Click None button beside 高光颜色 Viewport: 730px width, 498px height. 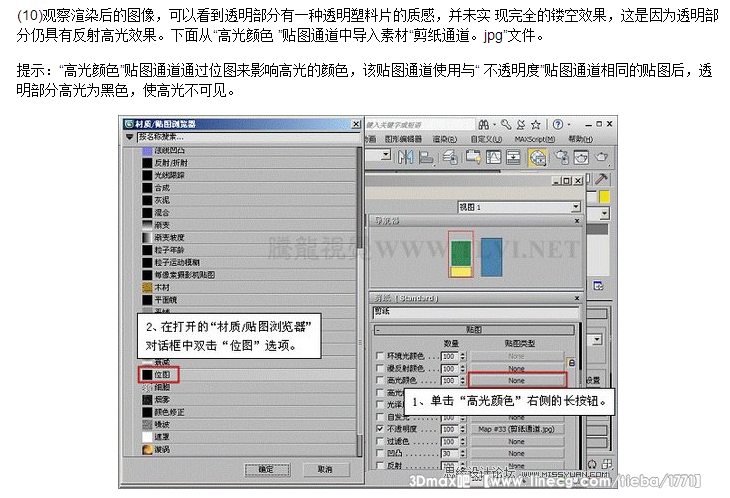(517, 380)
